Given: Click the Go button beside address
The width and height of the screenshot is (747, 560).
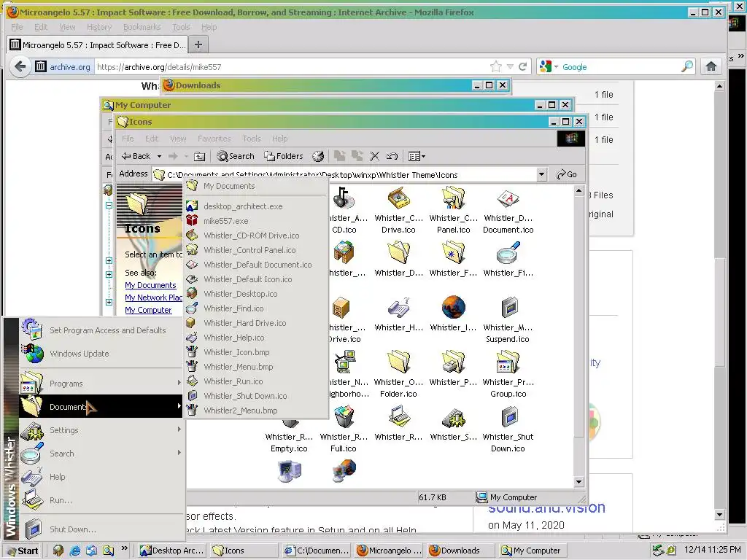Looking at the screenshot, I should (x=567, y=175).
